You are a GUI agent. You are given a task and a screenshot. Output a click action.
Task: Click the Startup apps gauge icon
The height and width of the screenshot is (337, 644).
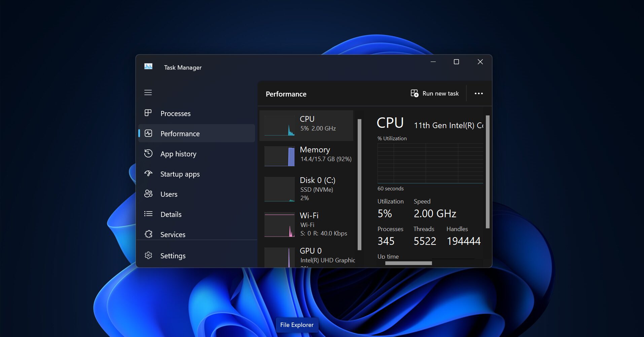point(148,174)
